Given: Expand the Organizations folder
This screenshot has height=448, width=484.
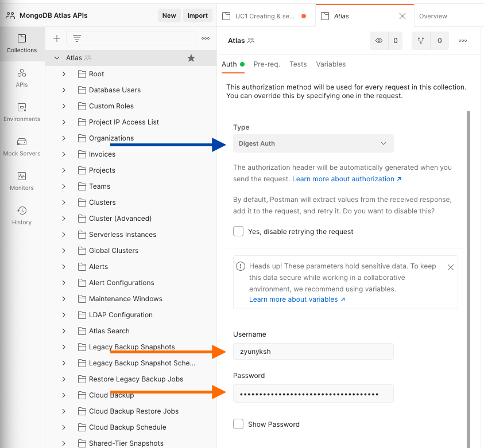Looking at the screenshot, I should click(64, 138).
